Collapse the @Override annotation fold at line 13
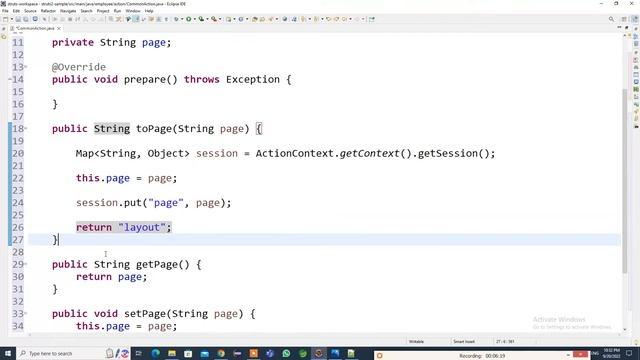This screenshot has height=360, width=640. (x=26, y=67)
